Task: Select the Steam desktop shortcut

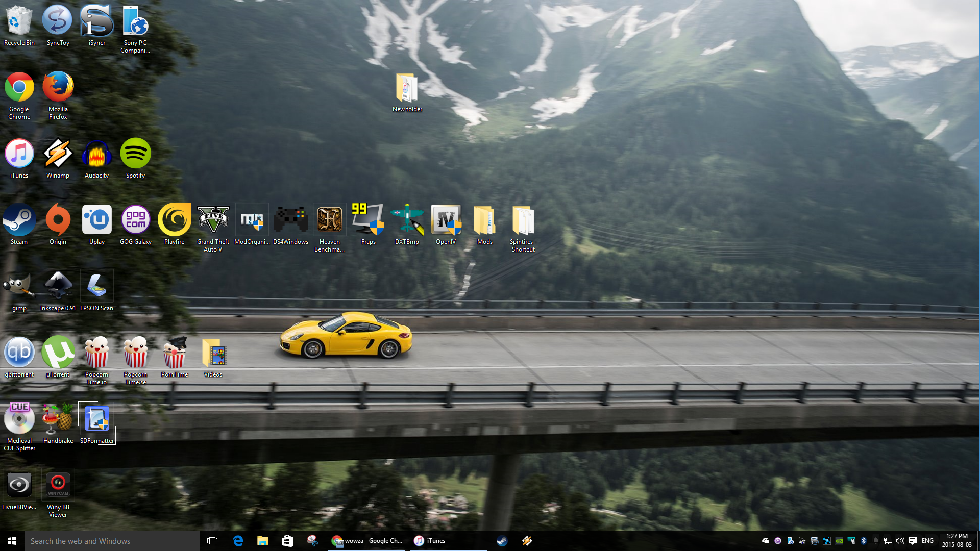Action: (19, 224)
